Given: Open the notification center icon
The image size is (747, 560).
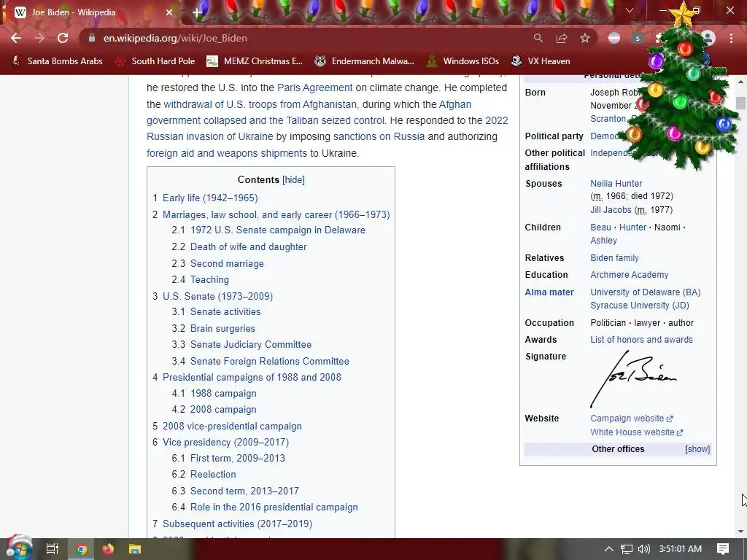Looking at the screenshot, I should 723,549.
